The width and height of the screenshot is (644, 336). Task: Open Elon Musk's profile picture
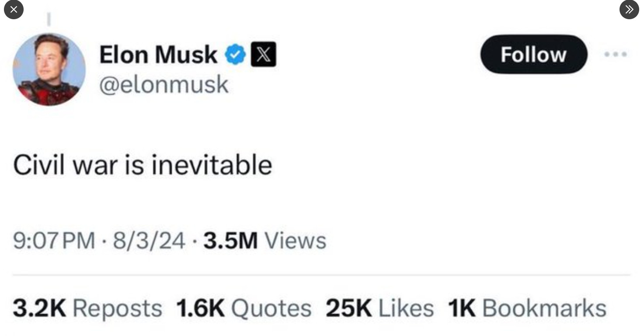(x=49, y=69)
